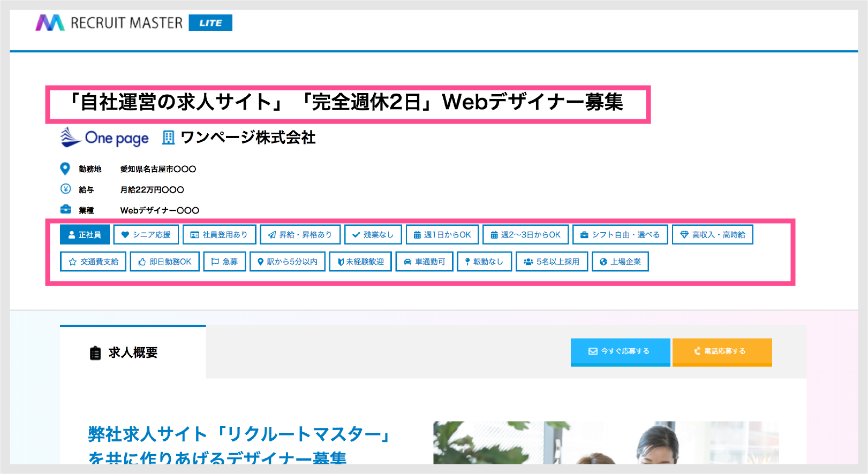Click the One page company logo
The image size is (868, 474).
point(104,137)
